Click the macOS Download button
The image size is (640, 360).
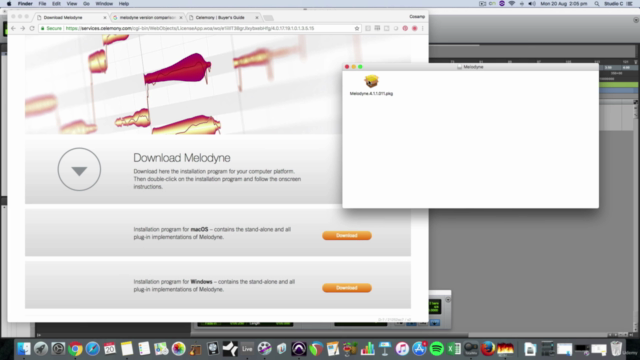pos(347,236)
